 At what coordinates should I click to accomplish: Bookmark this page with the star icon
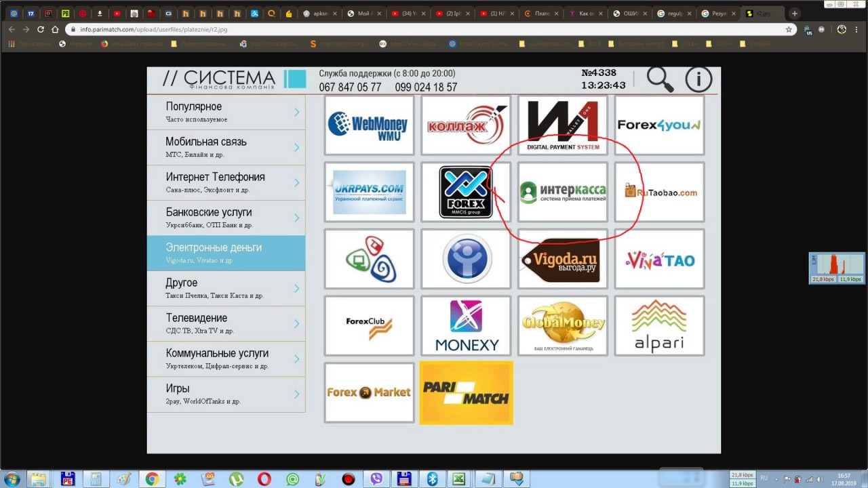789,29
